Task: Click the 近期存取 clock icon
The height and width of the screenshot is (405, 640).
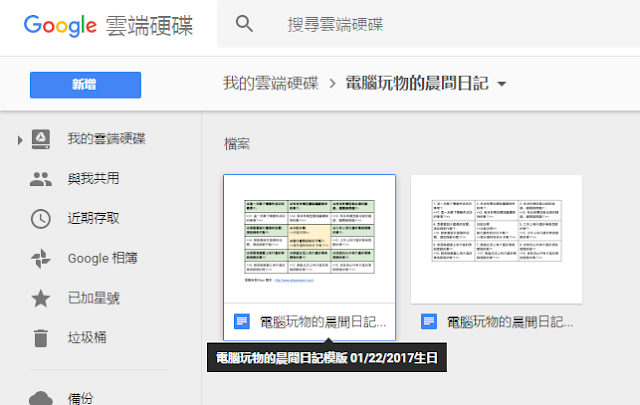Action: [x=41, y=219]
